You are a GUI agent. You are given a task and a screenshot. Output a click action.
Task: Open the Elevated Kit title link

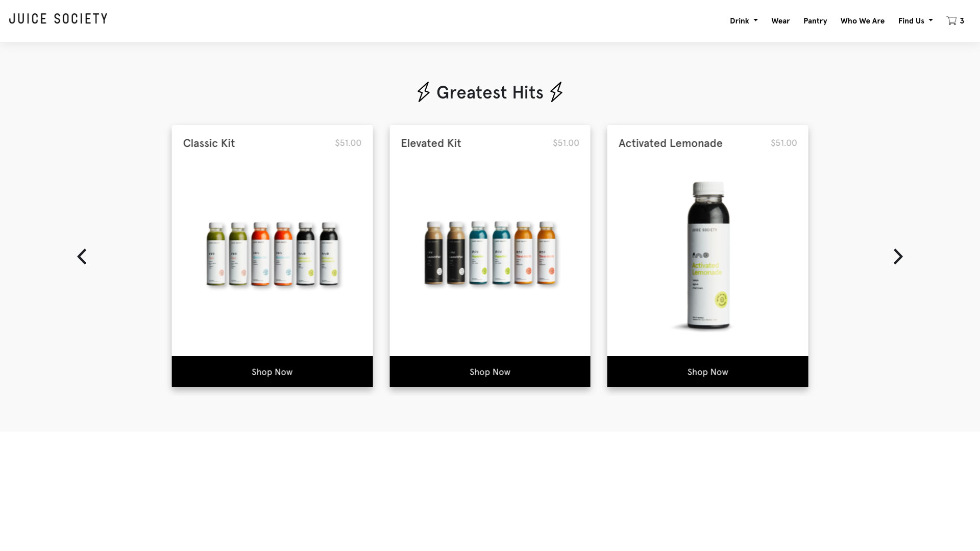(x=431, y=143)
